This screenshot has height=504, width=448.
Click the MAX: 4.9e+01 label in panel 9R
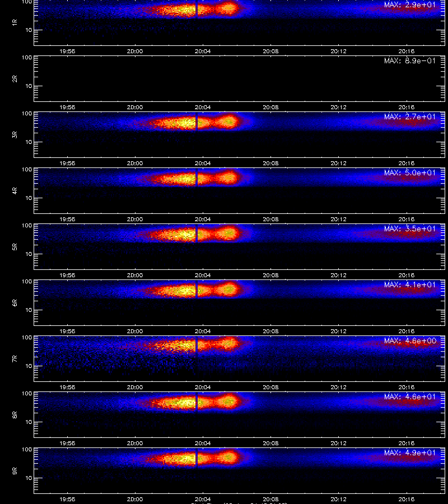click(410, 452)
